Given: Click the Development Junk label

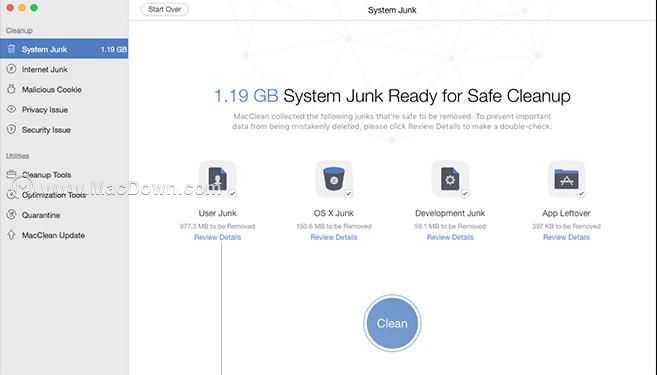Looking at the screenshot, I should pos(450,213).
